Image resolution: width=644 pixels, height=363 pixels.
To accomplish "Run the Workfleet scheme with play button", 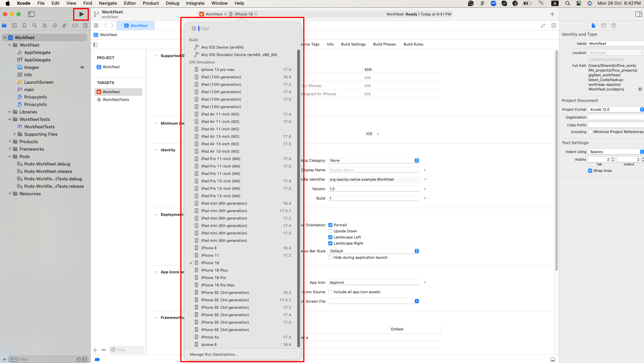I will tap(81, 14).
